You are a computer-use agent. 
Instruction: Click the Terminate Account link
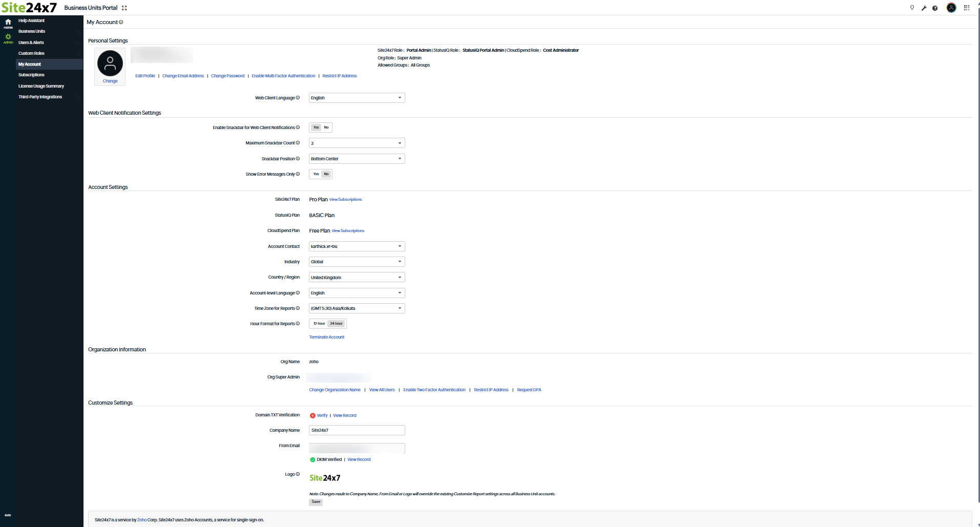(x=326, y=337)
